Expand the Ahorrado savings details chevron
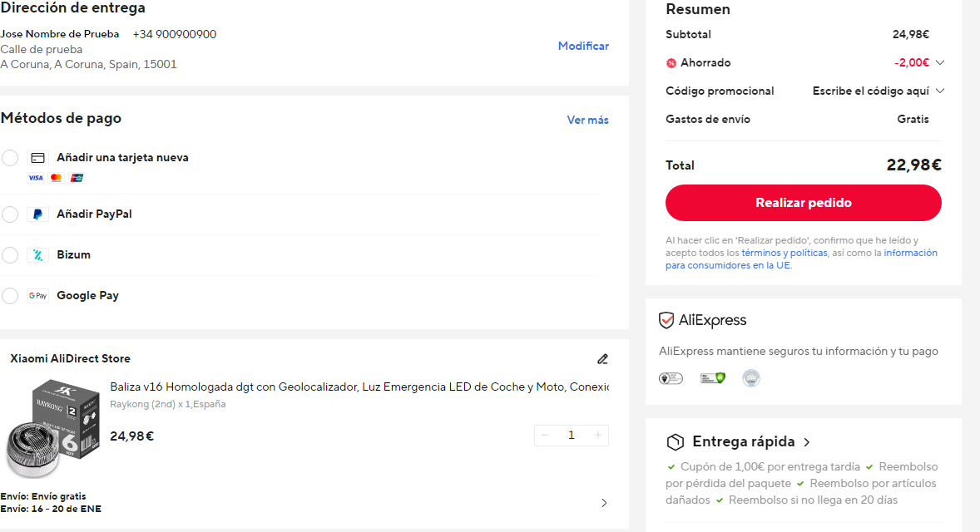 940,62
